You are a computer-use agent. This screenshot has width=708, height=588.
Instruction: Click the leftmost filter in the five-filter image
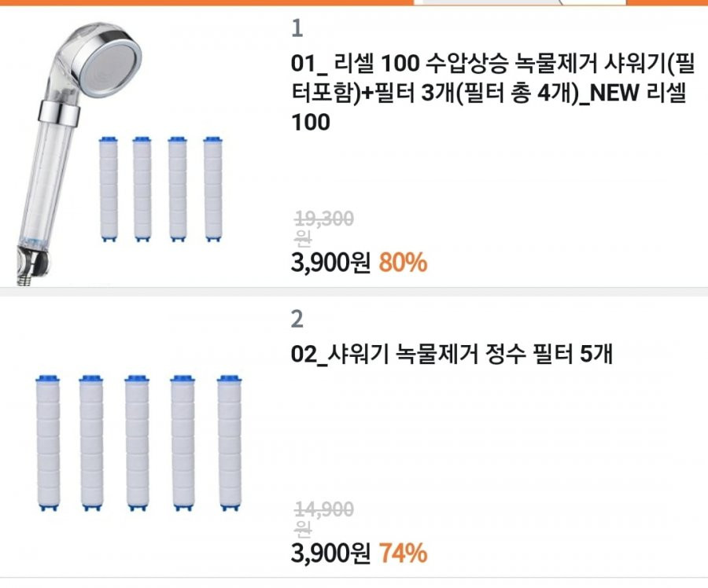click(x=48, y=443)
